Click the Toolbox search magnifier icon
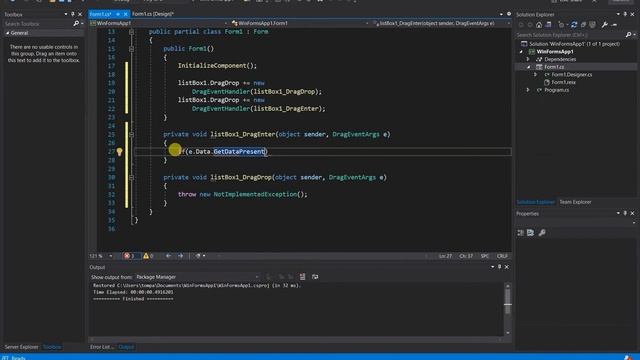Image resolution: width=640 pixels, height=360 pixels. (76, 24)
